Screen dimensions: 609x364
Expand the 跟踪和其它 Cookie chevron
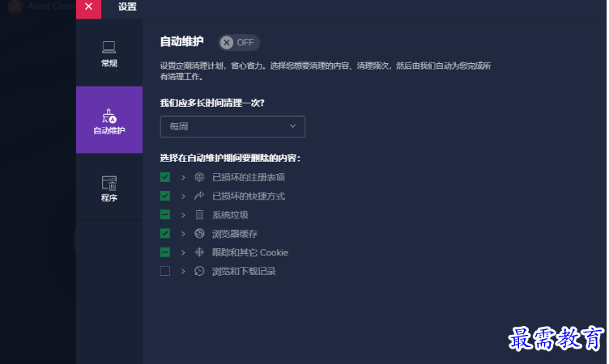(183, 252)
